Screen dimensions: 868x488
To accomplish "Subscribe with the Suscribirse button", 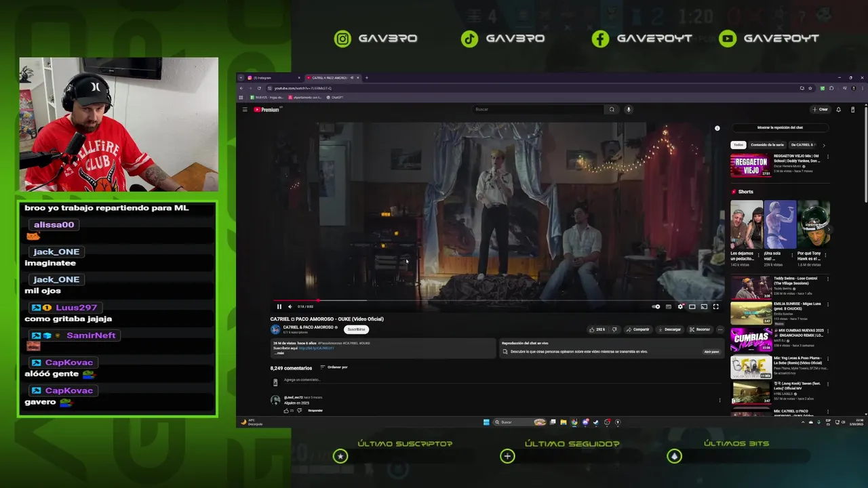I will coord(356,329).
